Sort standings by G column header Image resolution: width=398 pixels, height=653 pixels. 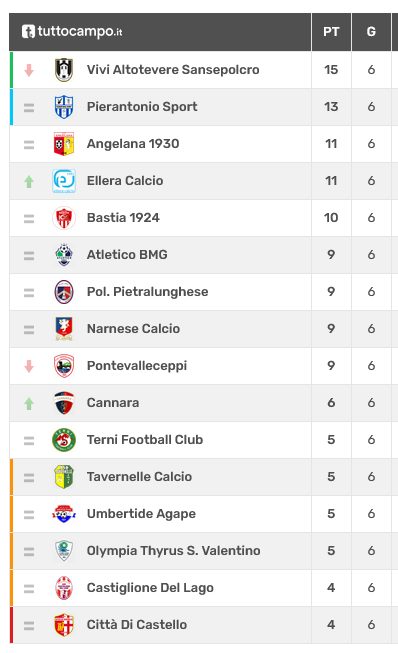pos(371,32)
